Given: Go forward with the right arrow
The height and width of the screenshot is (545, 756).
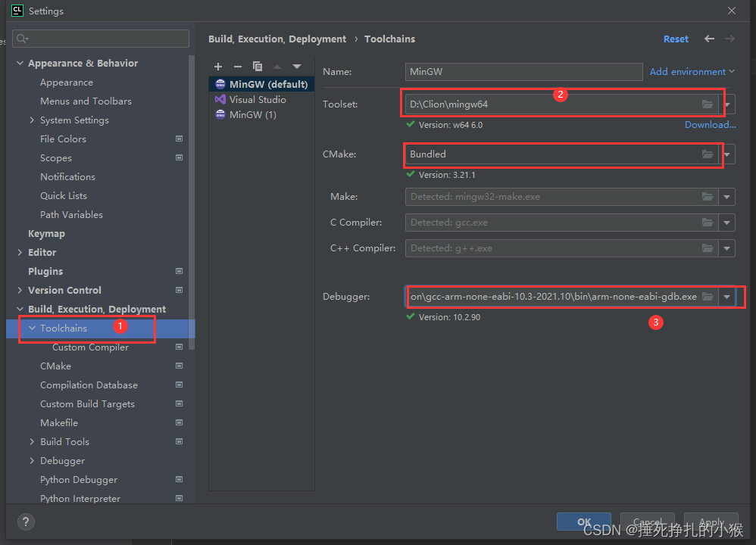Looking at the screenshot, I should click(729, 39).
